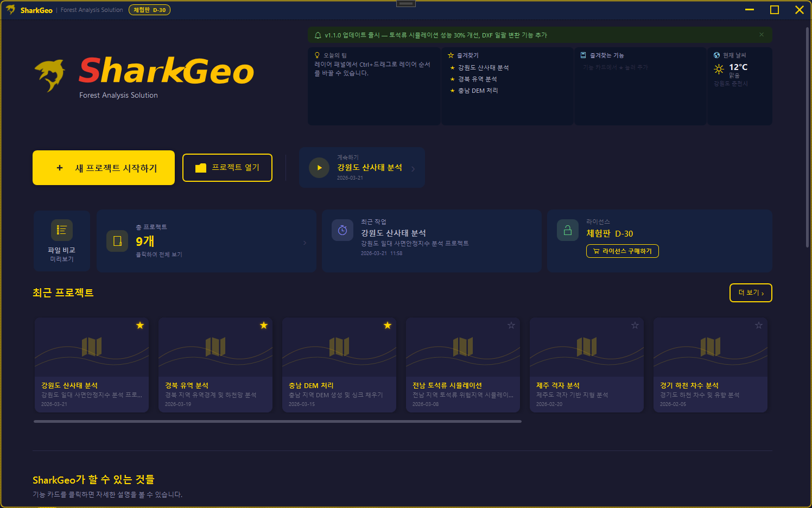Click the 체험판 D-30 badge in title bar
Screen dimensions: 812x508
[x=149, y=10]
